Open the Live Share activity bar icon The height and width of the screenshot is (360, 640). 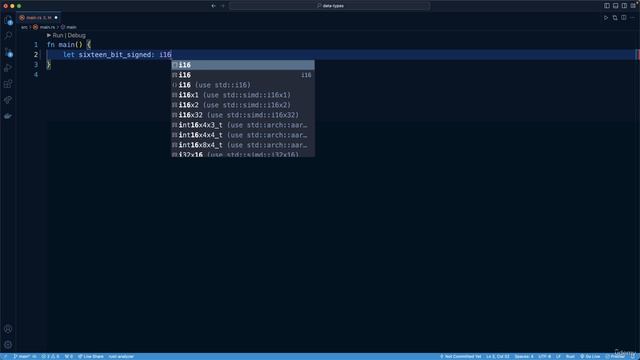pos(8,100)
